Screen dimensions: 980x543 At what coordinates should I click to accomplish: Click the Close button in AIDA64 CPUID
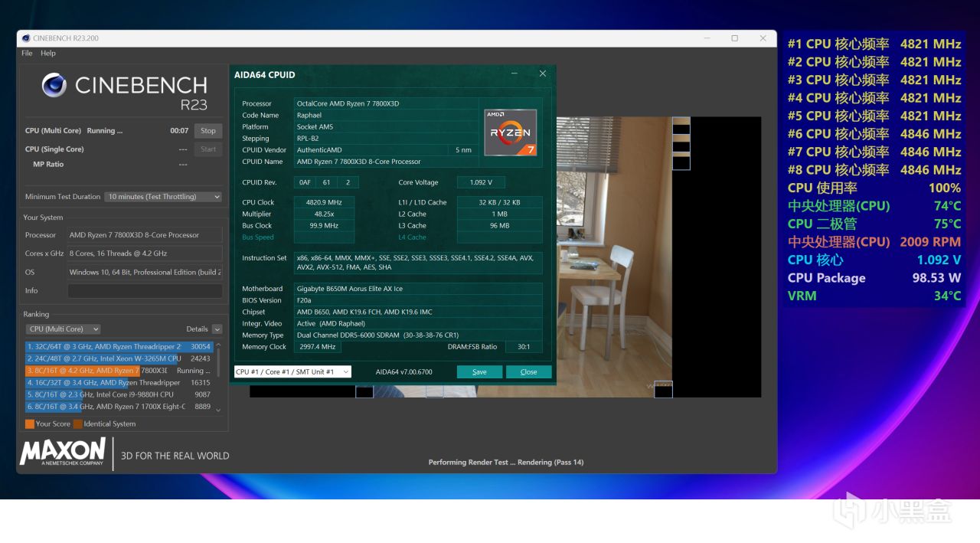click(x=528, y=371)
